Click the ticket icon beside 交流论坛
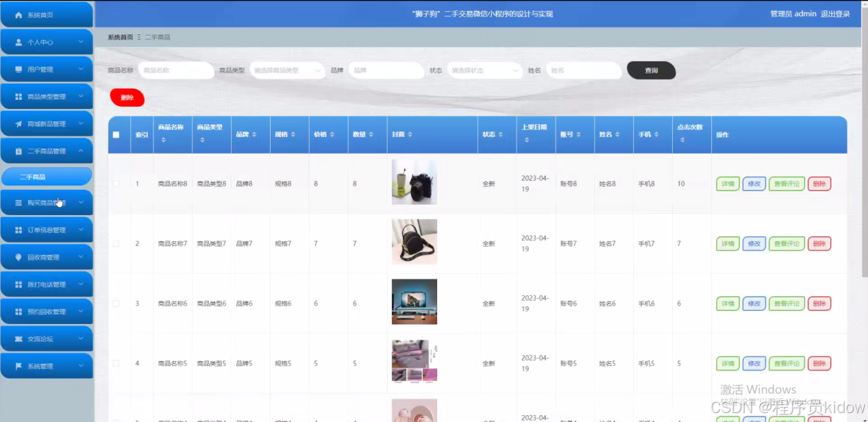This screenshot has height=422, width=868. coord(18,339)
